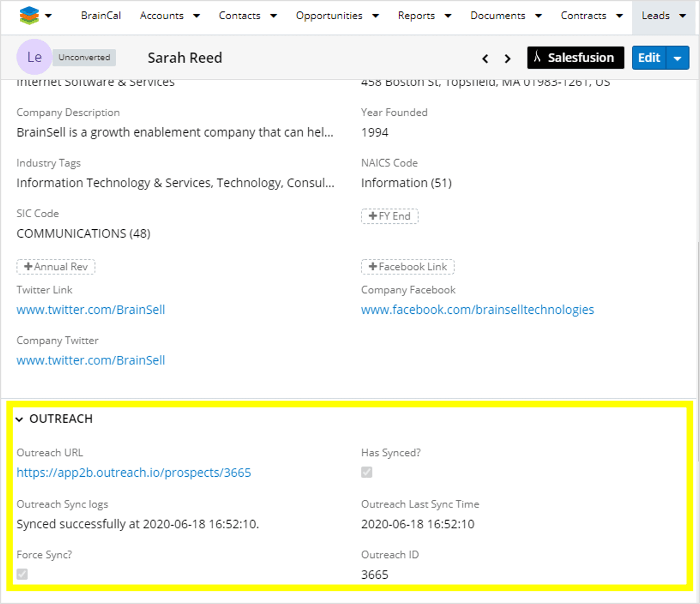The width and height of the screenshot is (700, 604).
Task: Toggle the Has Synced checkbox
Action: pos(367,472)
